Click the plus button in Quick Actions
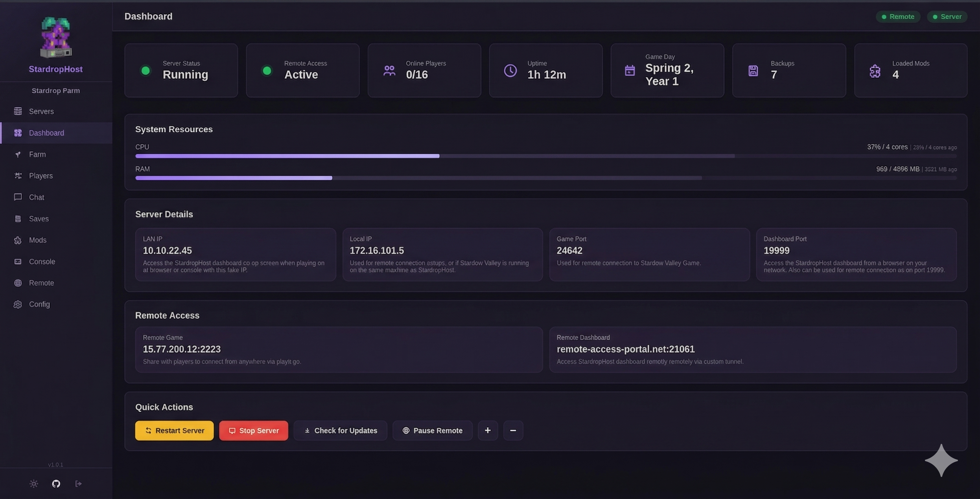Screen dimensions: 980x499 click(488, 430)
